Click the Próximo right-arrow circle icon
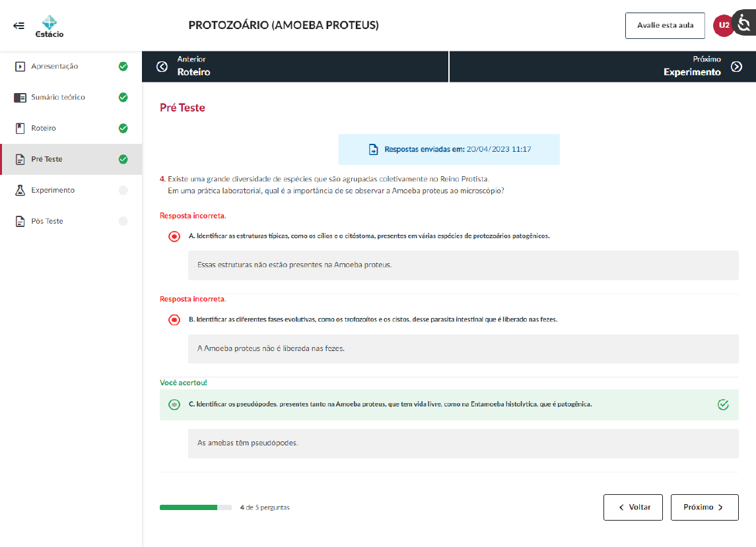Screen dimensions: 756x547 click(736, 67)
